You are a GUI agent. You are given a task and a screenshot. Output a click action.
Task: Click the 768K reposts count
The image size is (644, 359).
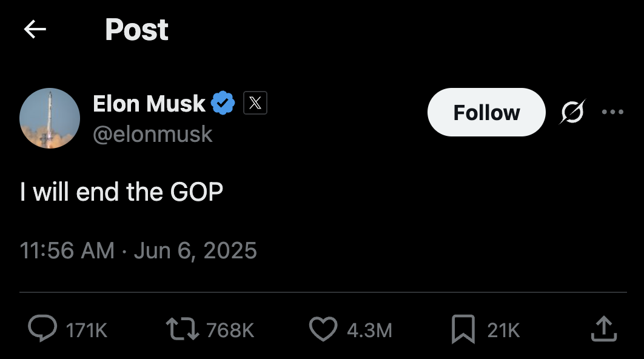click(x=230, y=330)
